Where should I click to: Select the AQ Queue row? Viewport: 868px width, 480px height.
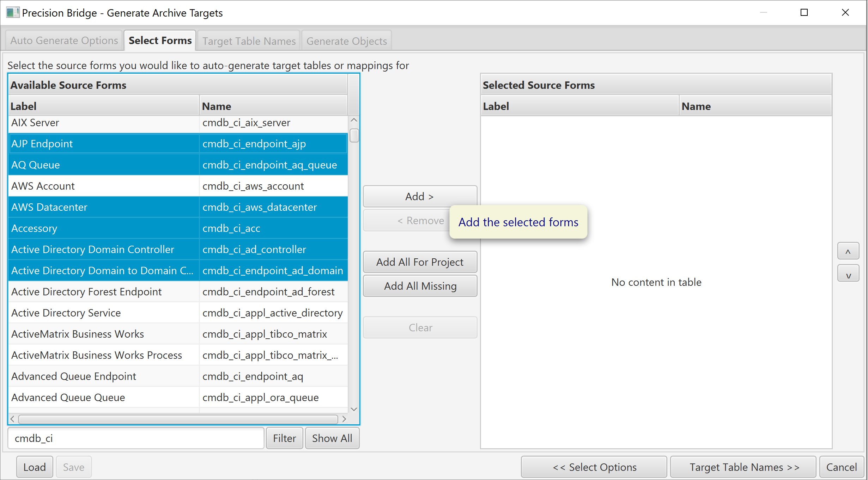pyautogui.click(x=178, y=165)
